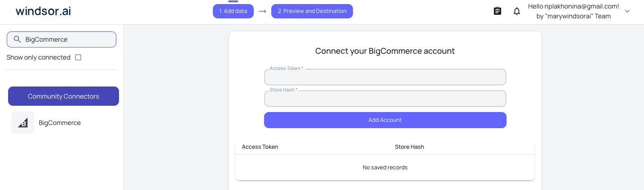Viewport: 644px width, 190px height.
Task: Click the Show only connected label
Action: (39, 57)
